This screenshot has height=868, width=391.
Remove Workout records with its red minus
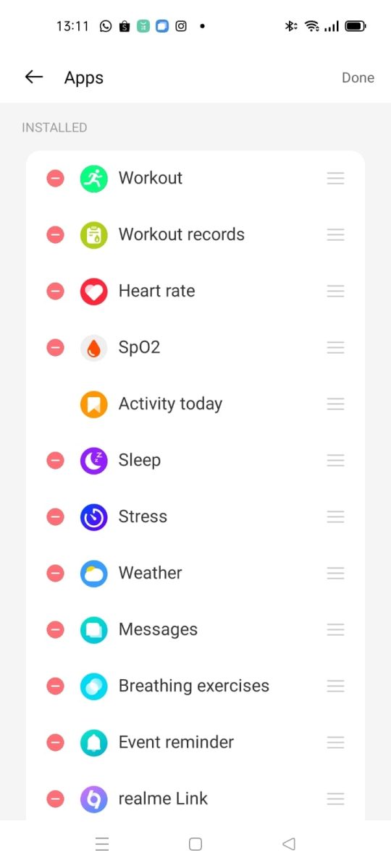pos(55,234)
